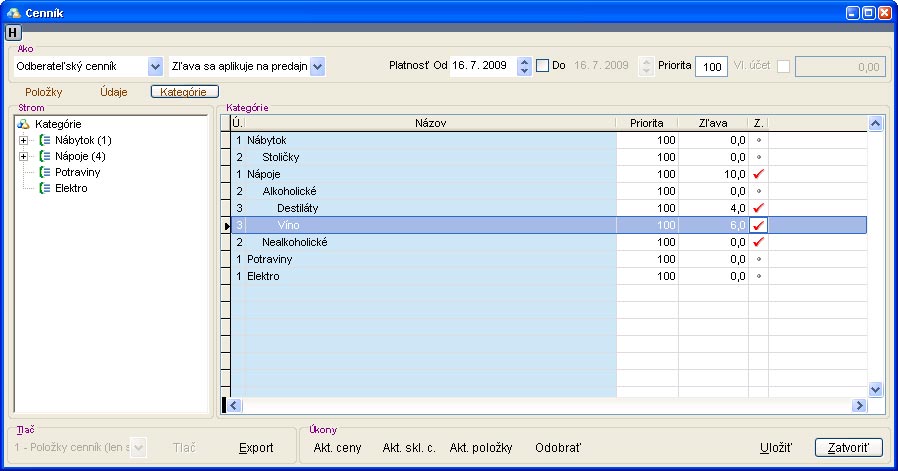898x471 pixels.
Task: Click the red checkmark in Nealkoholické row
Action: pos(758,242)
